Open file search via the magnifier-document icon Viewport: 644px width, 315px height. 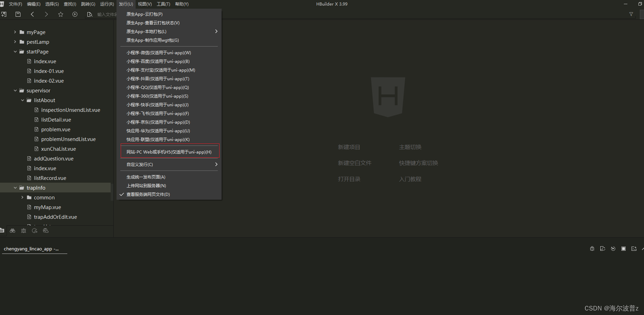click(x=89, y=14)
